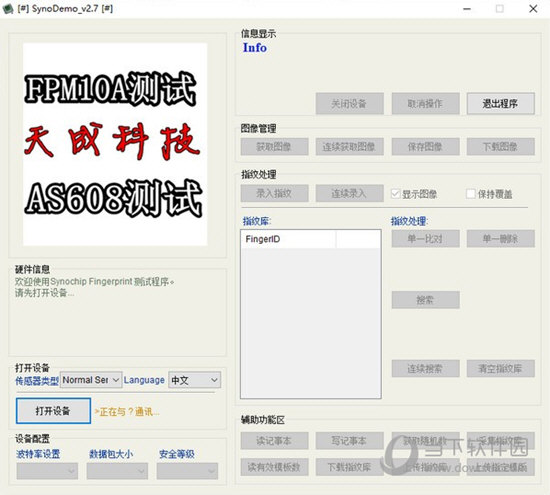The height and width of the screenshot is (495, 550).
Task: Click the 下载指纹库 button
Action: [x=349, y=467]
